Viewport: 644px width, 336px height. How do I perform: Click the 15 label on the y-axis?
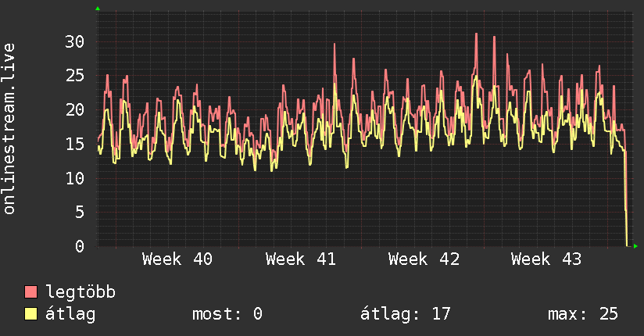tap(74, 144)
